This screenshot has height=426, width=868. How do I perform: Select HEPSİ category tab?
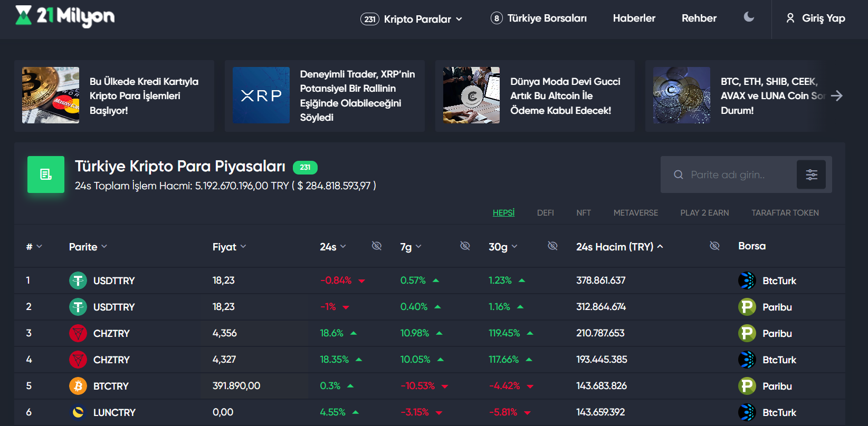tap(503, 213)
